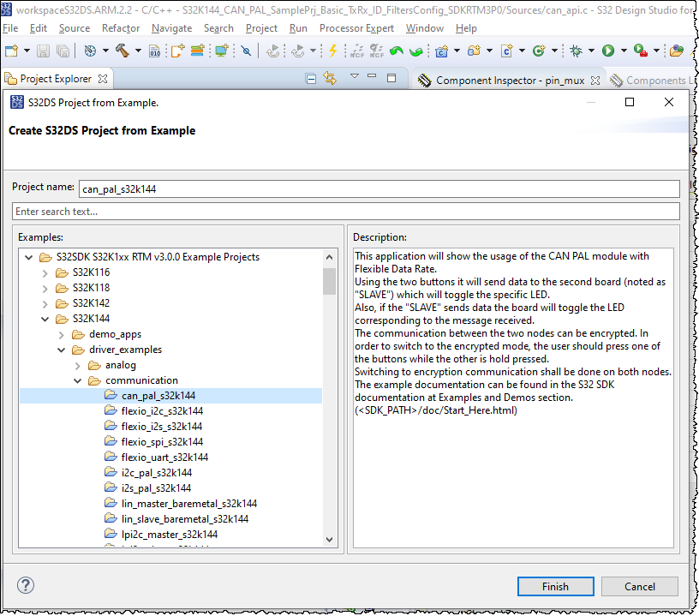This screenshot has height=616, width=699.
Task: Select flexio_spi_s32k144 example
Action: click(162, 442)
